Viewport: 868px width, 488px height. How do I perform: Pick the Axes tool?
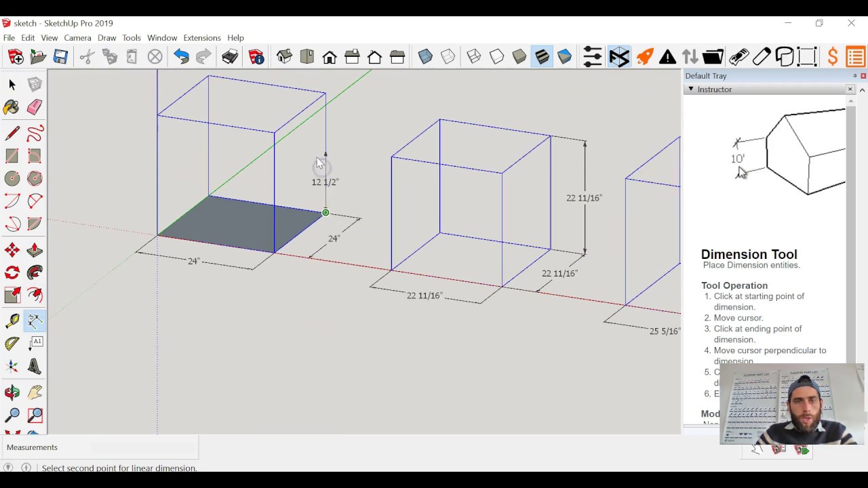(12, 366)
